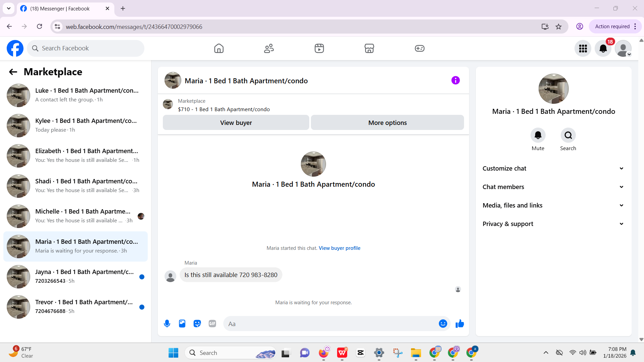Open the Friends icon in top navigation
Screen dimensions: 644x362
(x=269, y=48)
